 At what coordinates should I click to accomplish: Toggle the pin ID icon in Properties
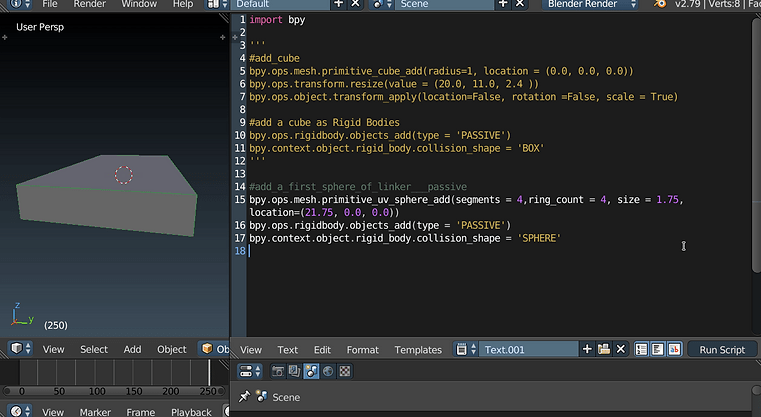point(244,397)
